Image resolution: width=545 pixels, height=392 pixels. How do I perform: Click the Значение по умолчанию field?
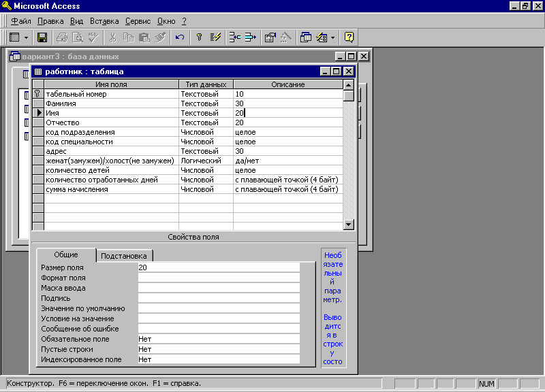tap(219, 308)
